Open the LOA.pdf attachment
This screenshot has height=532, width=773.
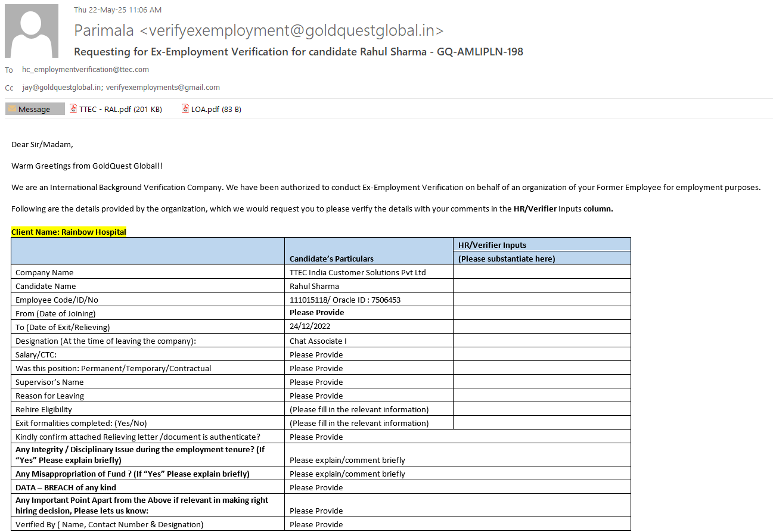click(216, 109)
